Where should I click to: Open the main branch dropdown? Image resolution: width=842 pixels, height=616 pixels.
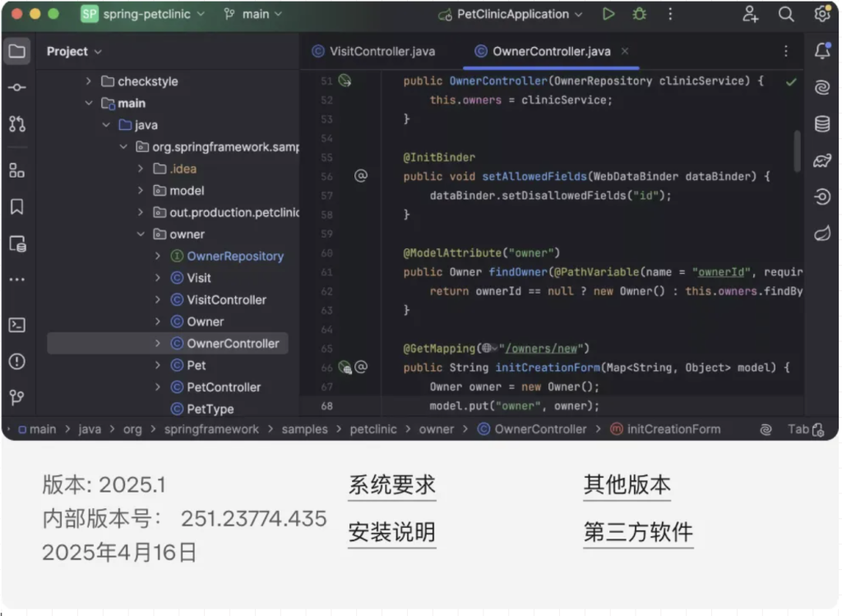(253, 14)
